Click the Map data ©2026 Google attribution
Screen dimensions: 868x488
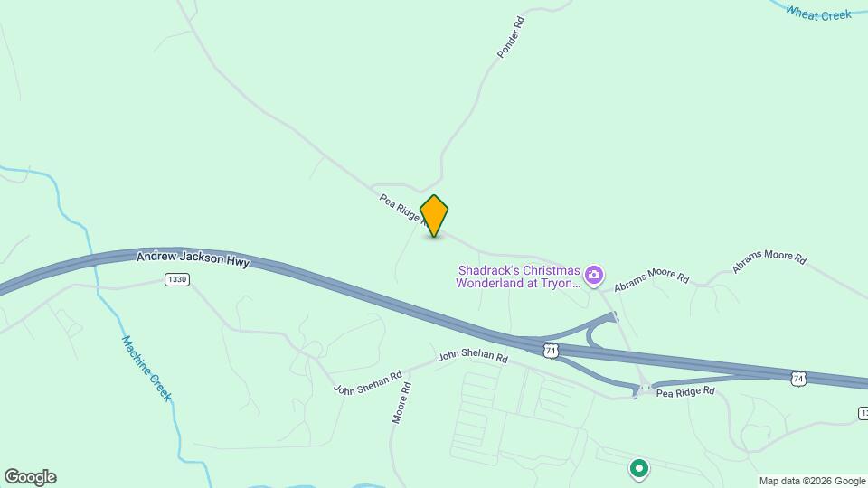812,482
